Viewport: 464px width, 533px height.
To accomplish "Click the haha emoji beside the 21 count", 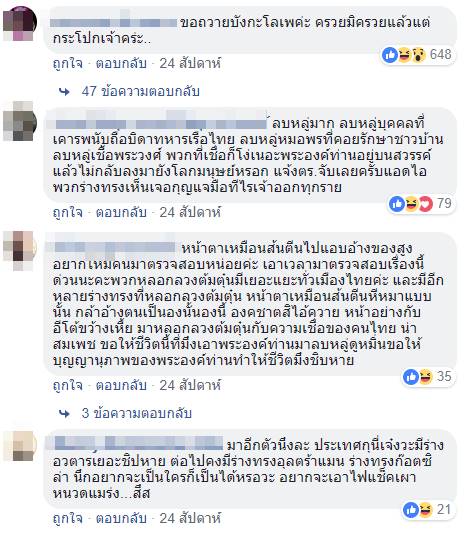I will pos(425,510).
